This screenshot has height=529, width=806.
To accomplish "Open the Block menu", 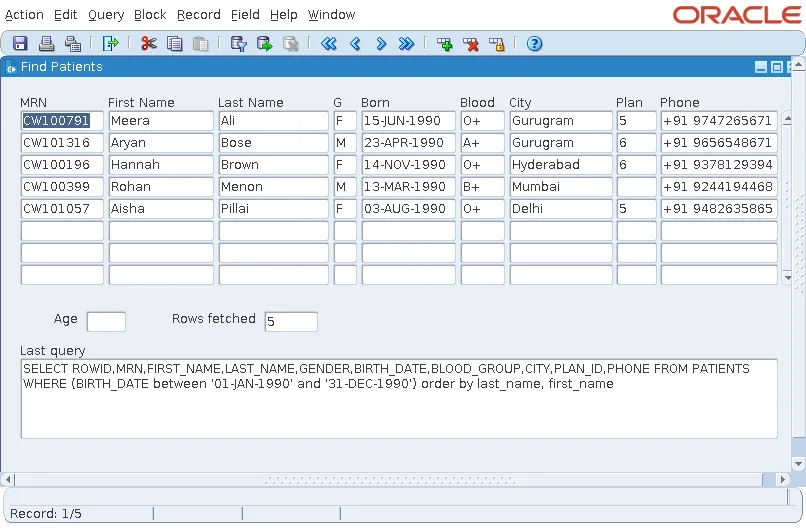I will click(150, 15).
